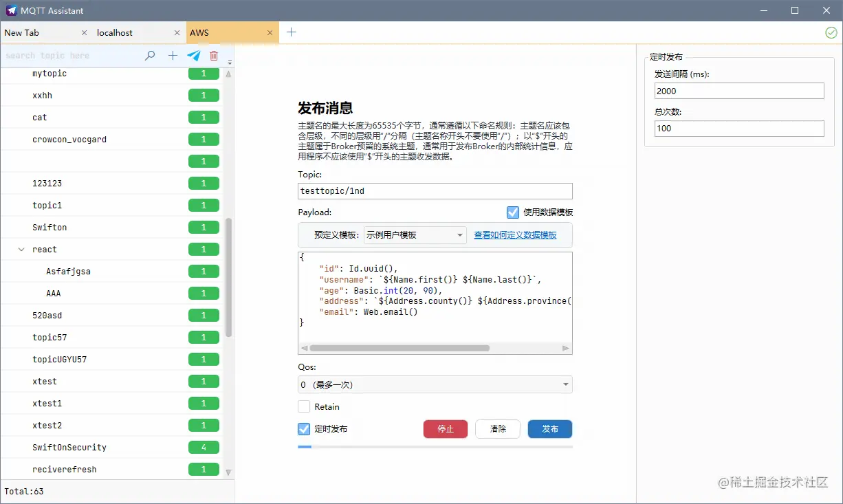Click the search magnifier icon in topic bar

(x=150, y=56)
